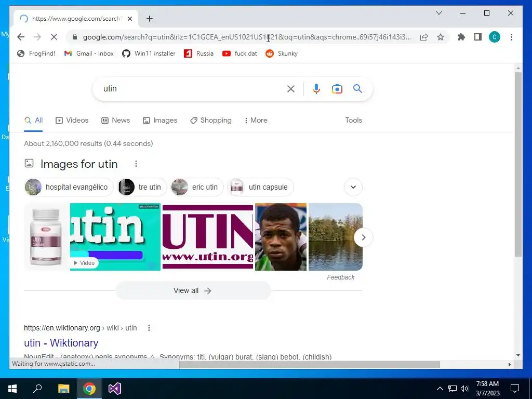
Task: Open the search Tools
Action: click(x=353, y=120)
